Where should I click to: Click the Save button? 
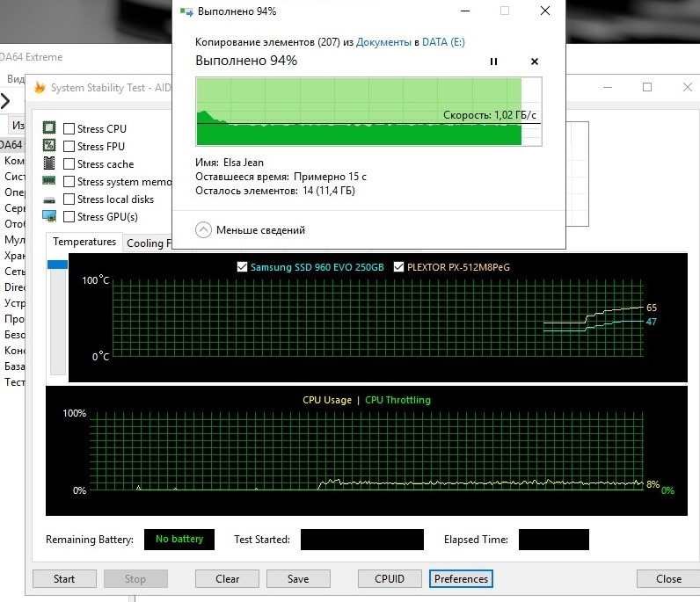(298, 579)
